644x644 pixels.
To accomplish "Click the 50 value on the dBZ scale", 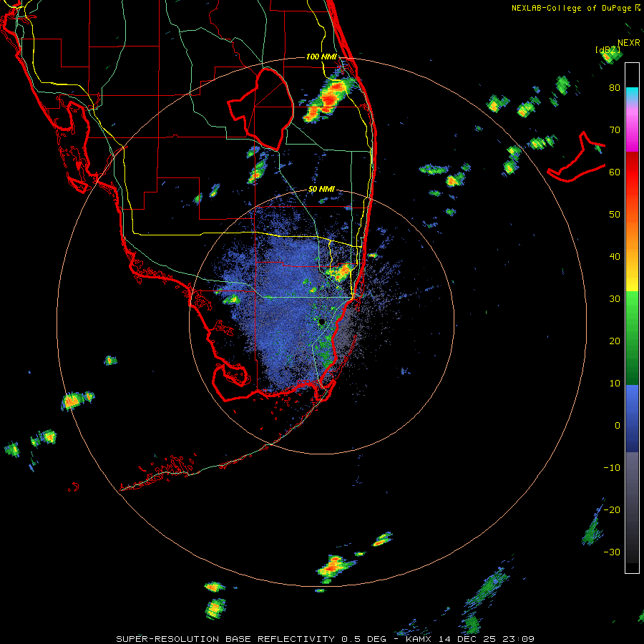I will click(x=615, y=215).
